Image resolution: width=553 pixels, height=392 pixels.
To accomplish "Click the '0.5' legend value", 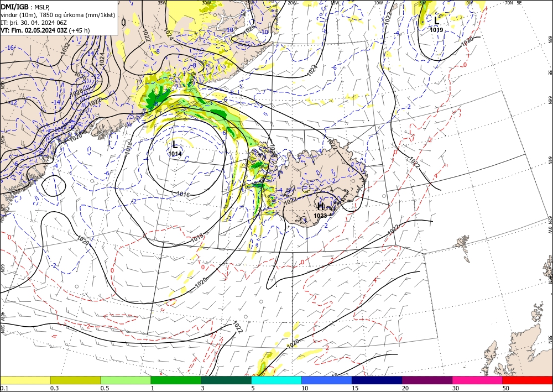I will click(x=104, y=388).
